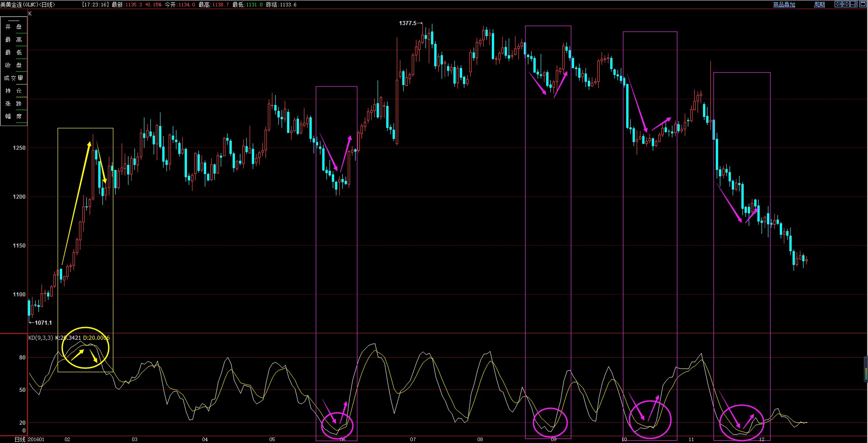Click the D:20.0006 indicator value
This screenshot has width=868, height=443.
pos(96,338)
